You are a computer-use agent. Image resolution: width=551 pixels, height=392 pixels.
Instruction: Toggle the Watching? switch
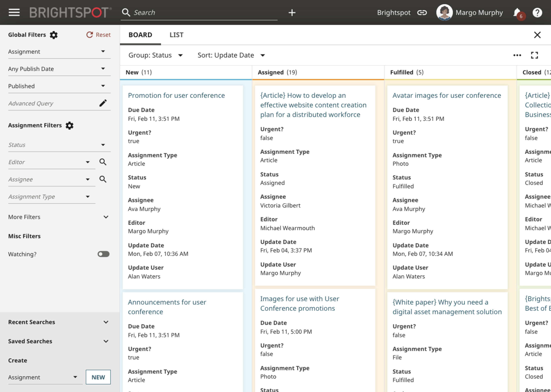click(x=103, y=254)
